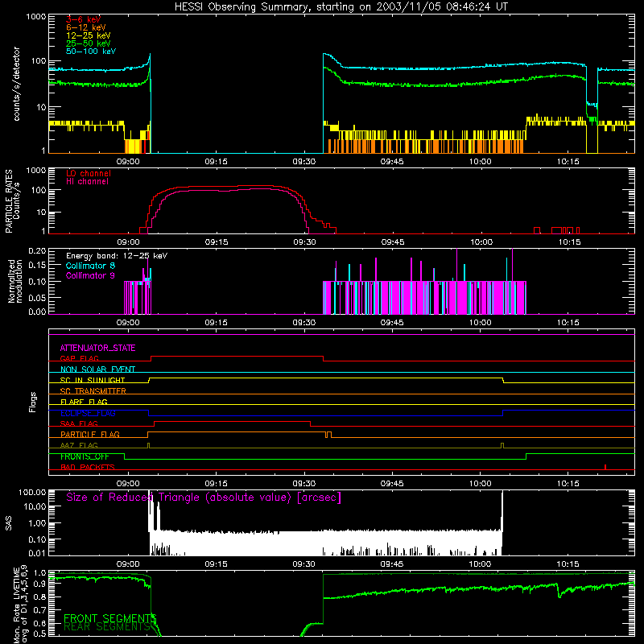The height and width of the screenshot is (644, 644).
Task: Click the Normalized modulation axis title
Action: pyautogui.click(x=14, y=281)
